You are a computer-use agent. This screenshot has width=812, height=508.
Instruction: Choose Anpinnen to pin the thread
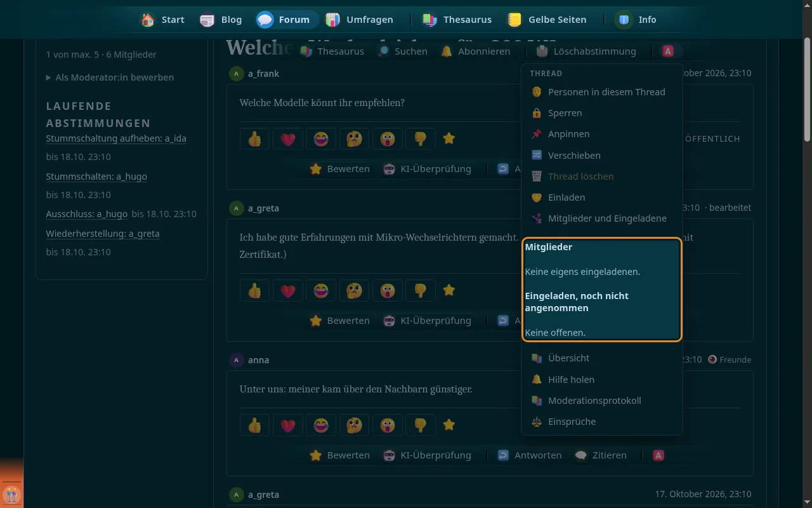tap(601, 134)
